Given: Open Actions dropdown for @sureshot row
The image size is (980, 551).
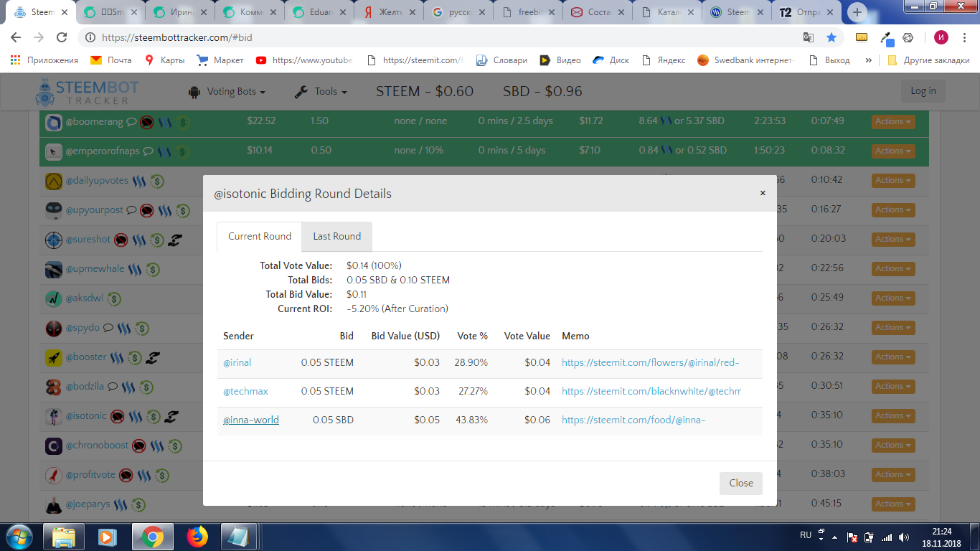Looking at the screenshot, I should point(893,239).
